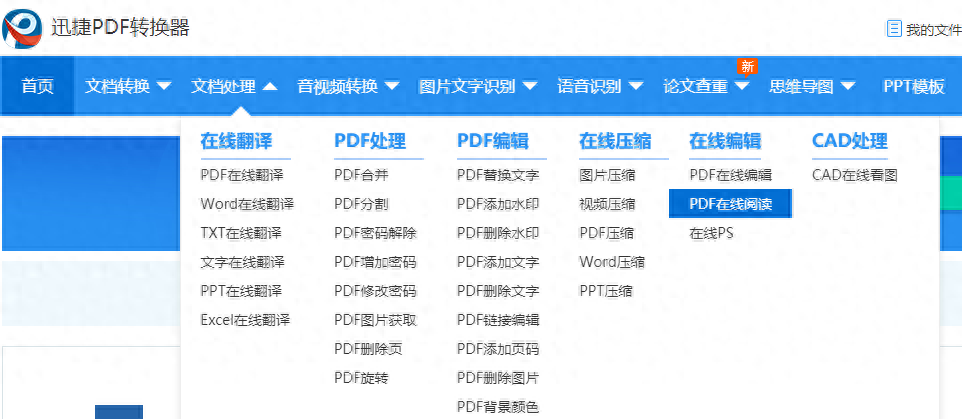Viewport: 962px width, 419px height.
Task: Open PDF在线编辑
Action: [731, 175]
